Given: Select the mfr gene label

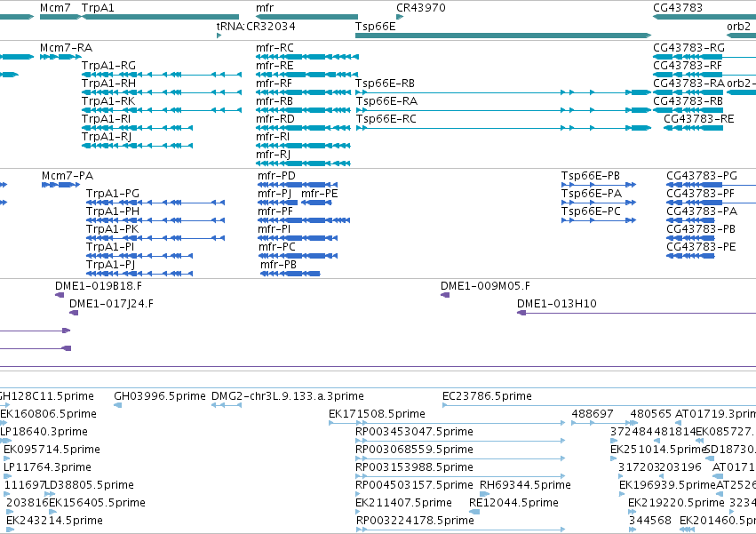Looking at the screenshot, I should pyautogui.click(x=265, y=8).
